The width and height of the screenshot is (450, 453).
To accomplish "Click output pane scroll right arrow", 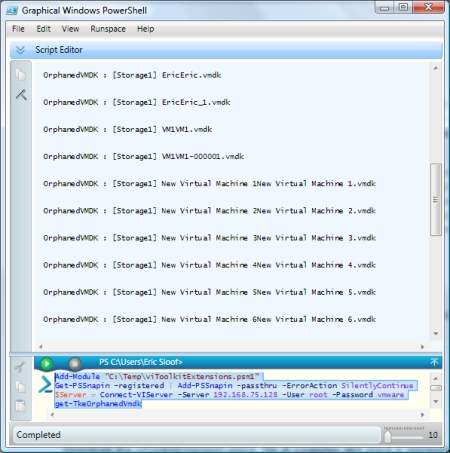I will [x=423, y=347].
